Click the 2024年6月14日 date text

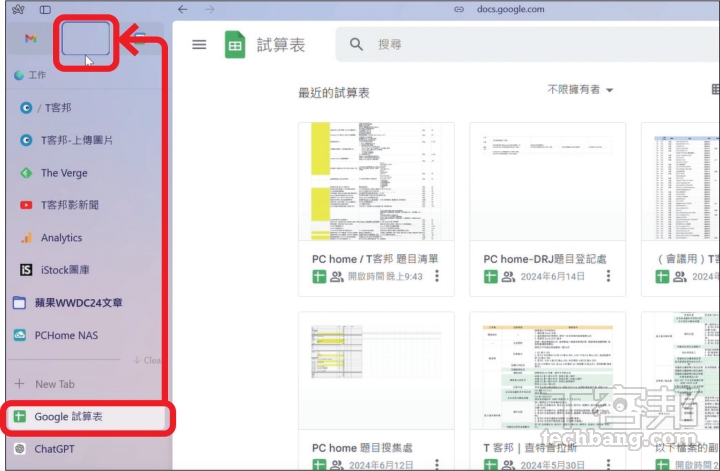click(552, 276)
